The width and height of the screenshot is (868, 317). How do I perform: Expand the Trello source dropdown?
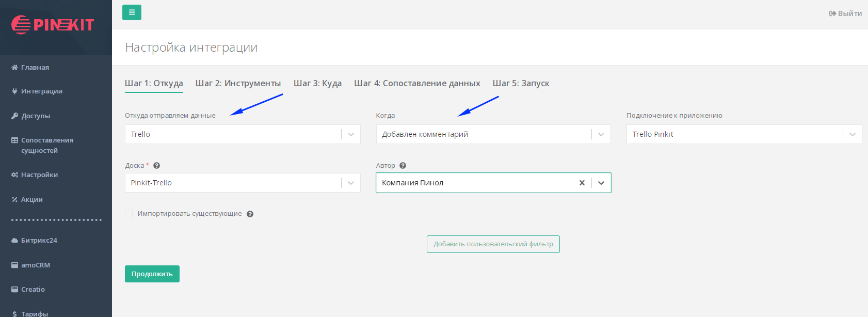[x=351, y=134]
